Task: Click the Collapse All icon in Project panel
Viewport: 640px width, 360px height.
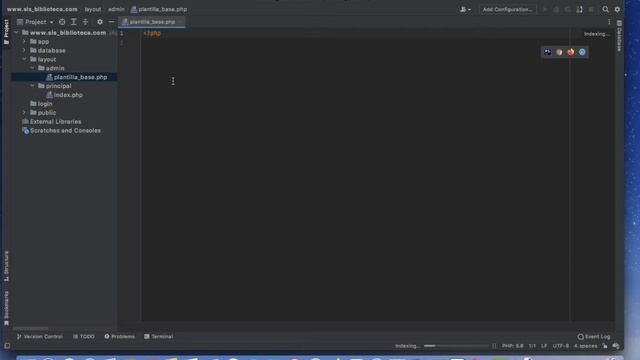Action: click(x=85, y=22)
